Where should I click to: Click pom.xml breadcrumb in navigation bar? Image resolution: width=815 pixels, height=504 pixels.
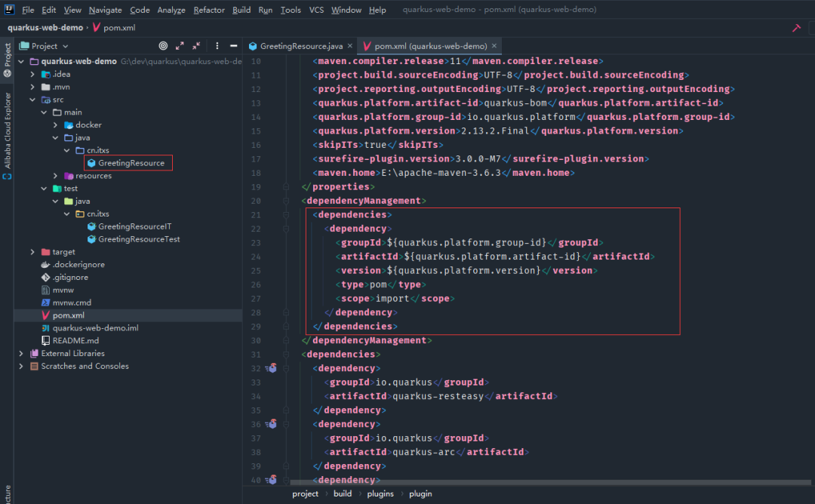point(119,27)
